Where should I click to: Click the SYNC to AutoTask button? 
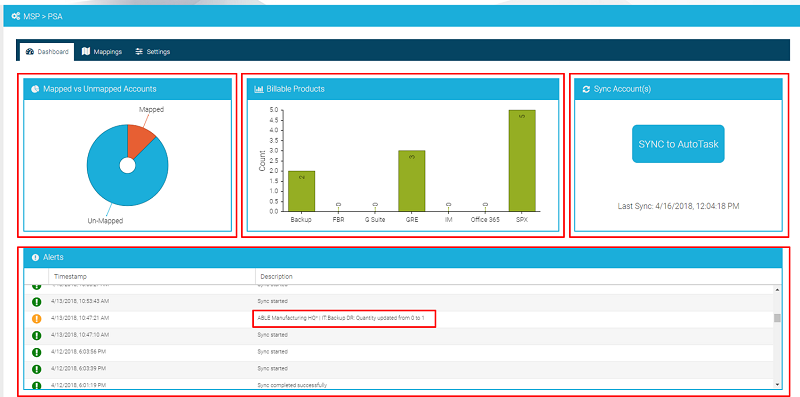point(678,144)
